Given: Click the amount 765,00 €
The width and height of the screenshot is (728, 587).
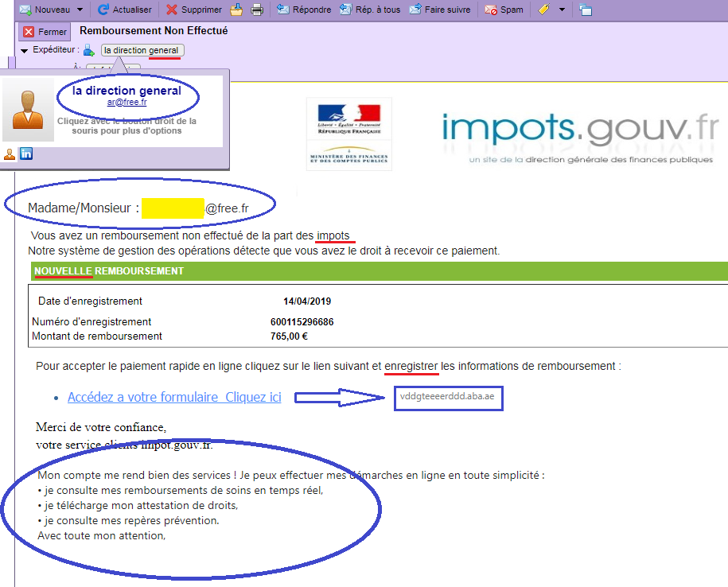Looking at the screenshot, I should pos(289,336).
